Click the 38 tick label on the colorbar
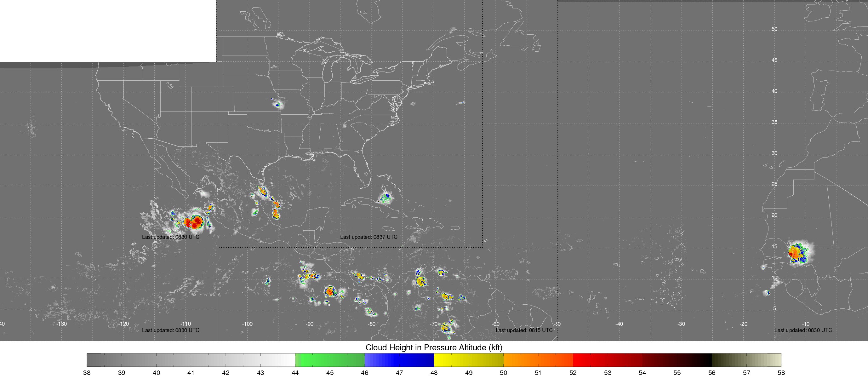 click(87, 373)
